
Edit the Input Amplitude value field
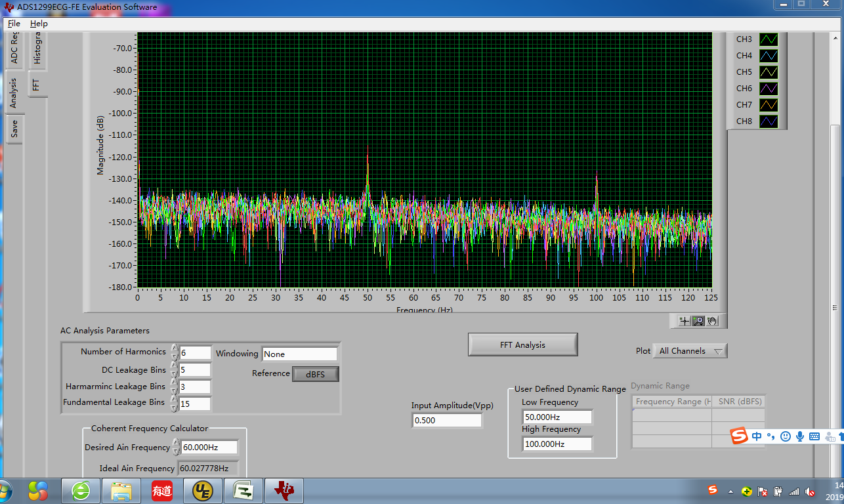click(x=446, y=420)
